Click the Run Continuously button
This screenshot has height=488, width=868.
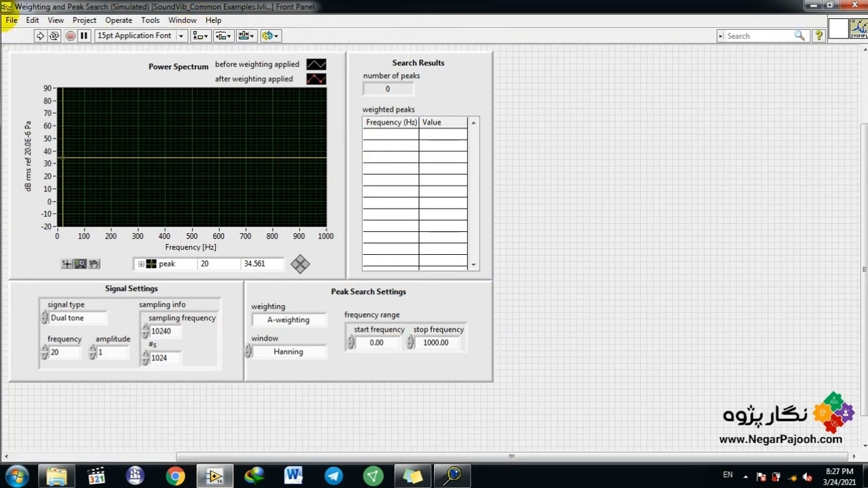(54, 36)
